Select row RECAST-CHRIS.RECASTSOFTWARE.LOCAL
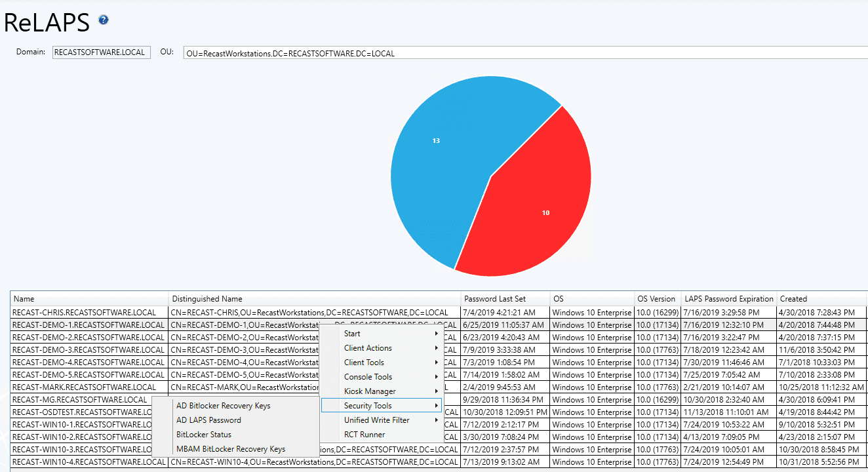Image resolution: width=868 pixels, height=472 pixels. click(x=439, y=313)
